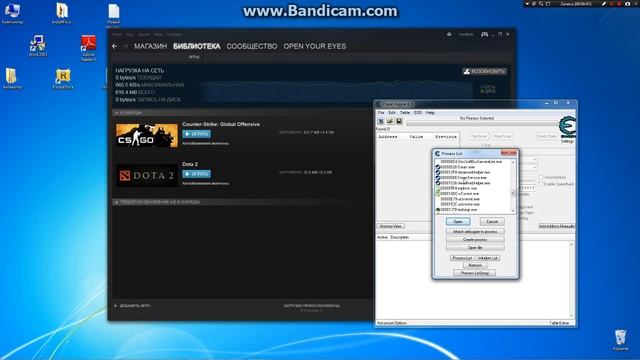
Task: Open OPEN YOUR EYES profile tab
Action: pyautogui.click(x=315, y=46)
